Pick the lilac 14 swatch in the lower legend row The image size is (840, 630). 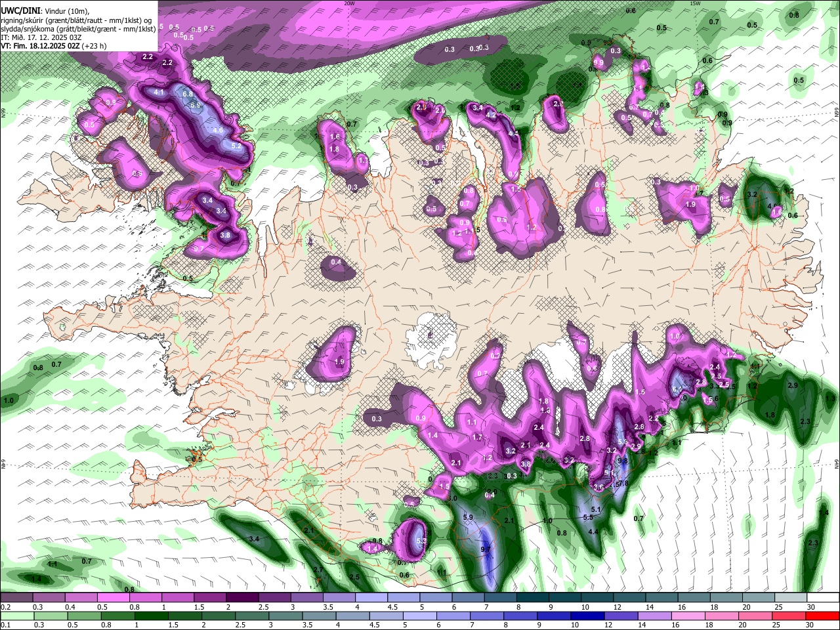[655, 616]
